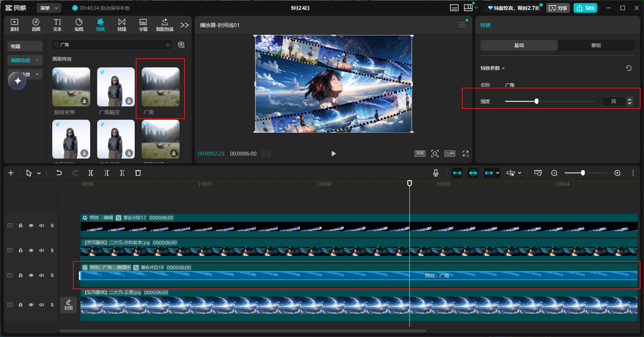Click the intensity value field showing 35
Screen dimensions: 644x337
[613, 101]
